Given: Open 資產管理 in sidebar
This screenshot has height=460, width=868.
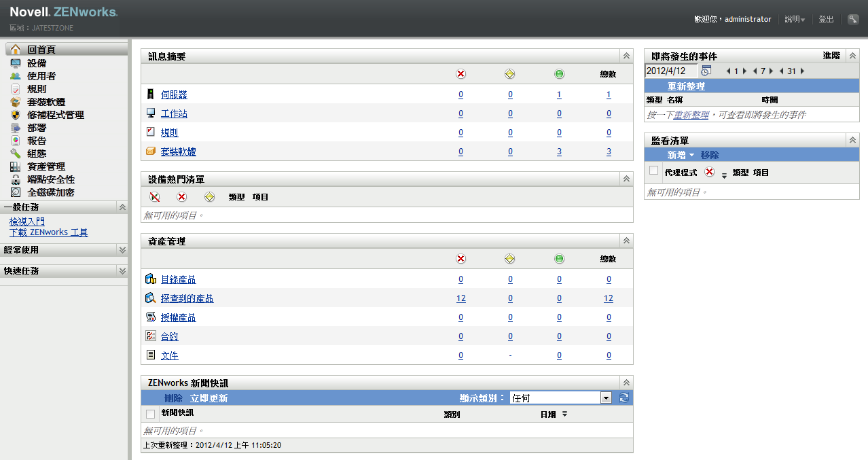Looking at the screenshot, I should pyautogui.click(x=46, y=166).
